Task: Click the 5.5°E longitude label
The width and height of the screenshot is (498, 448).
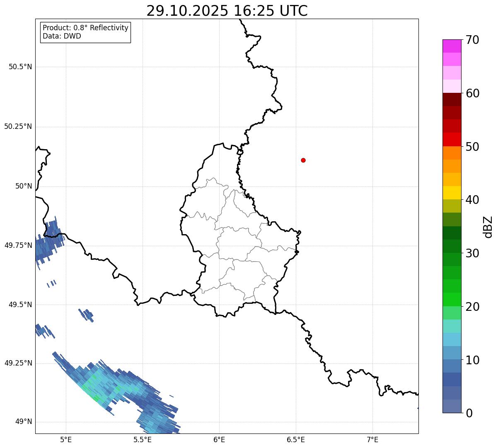Action: click(x=143, y=439)
